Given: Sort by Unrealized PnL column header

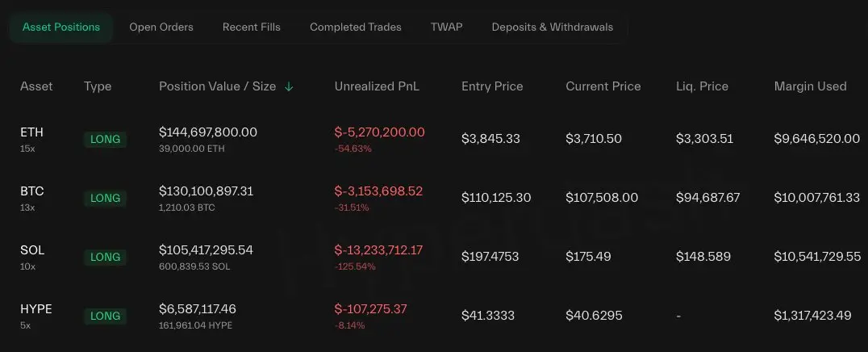Looking at the screenshot, I should point(377,86).
